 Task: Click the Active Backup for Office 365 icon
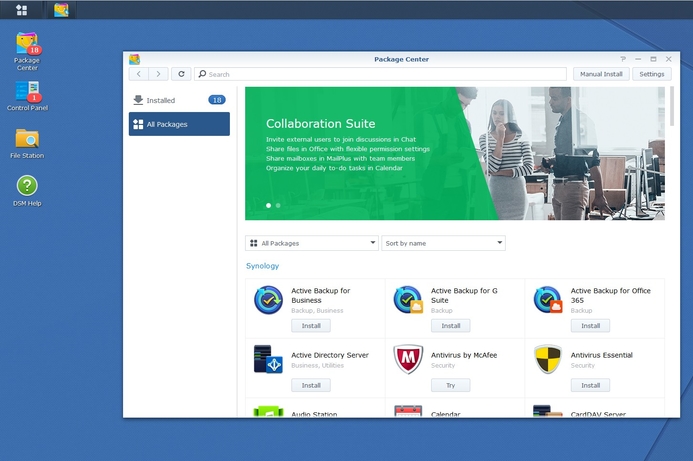click(548, 300)
